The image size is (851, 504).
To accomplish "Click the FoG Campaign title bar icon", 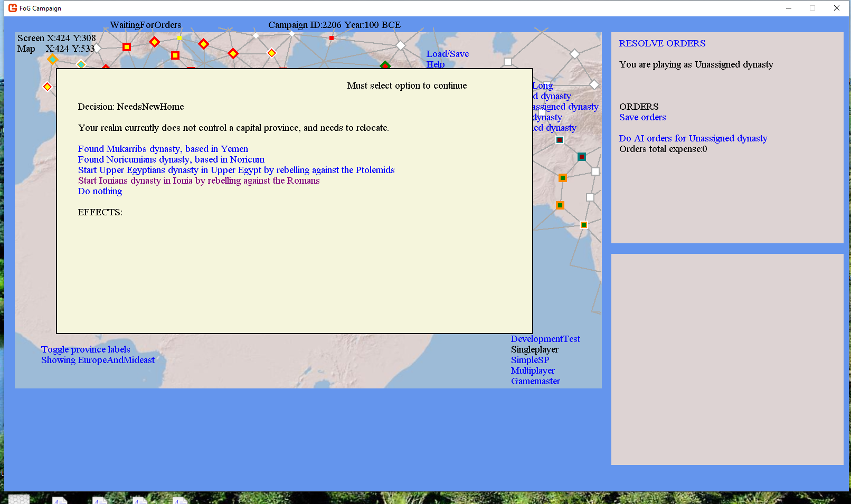I will 13,8.
